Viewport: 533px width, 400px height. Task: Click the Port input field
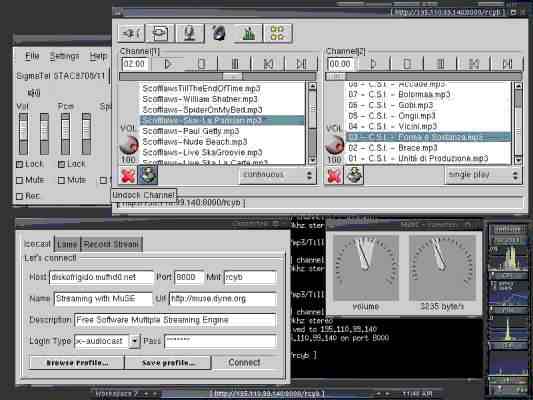point(189,277)
